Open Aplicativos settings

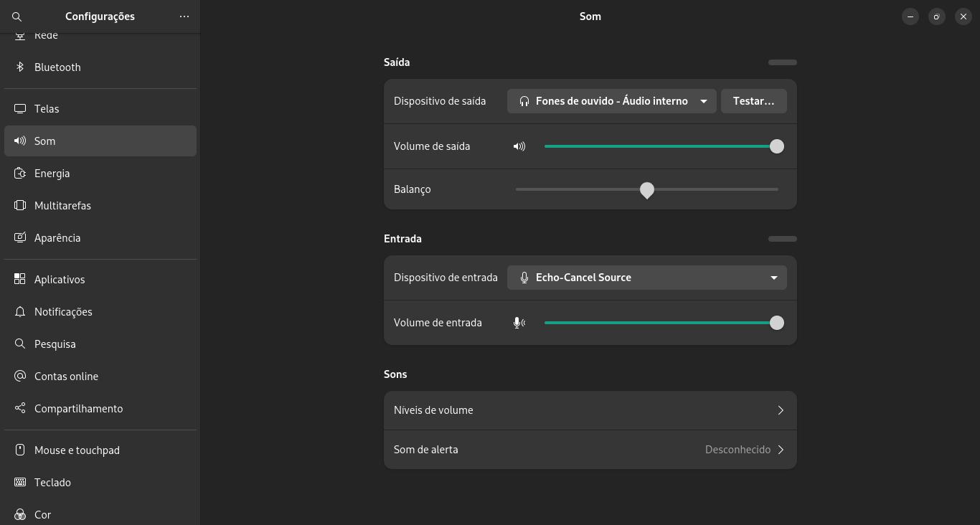(100, 280)
